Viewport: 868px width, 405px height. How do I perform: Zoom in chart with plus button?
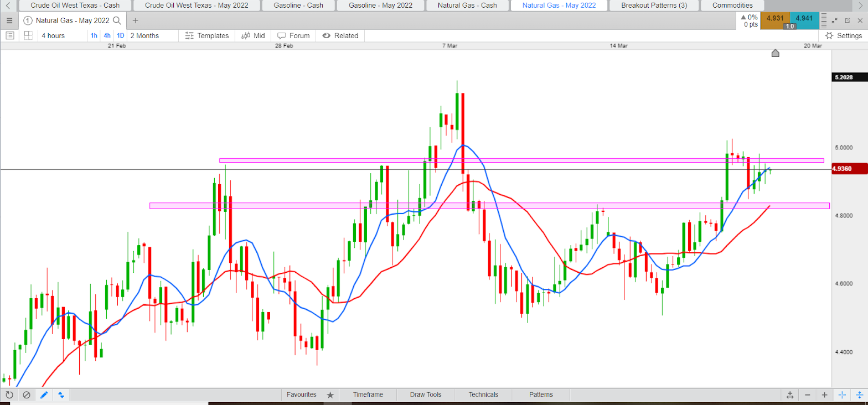pyautogui.click(x=825, y=395)
